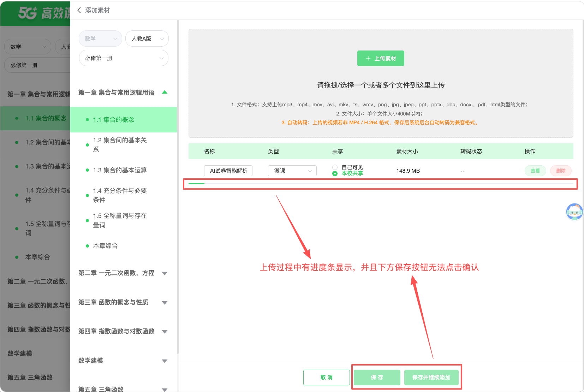584x392 pixels.
Task: Click 查看 for AI试卷智能解析 row
Action: pyautogui.click(x=535, y=171)
